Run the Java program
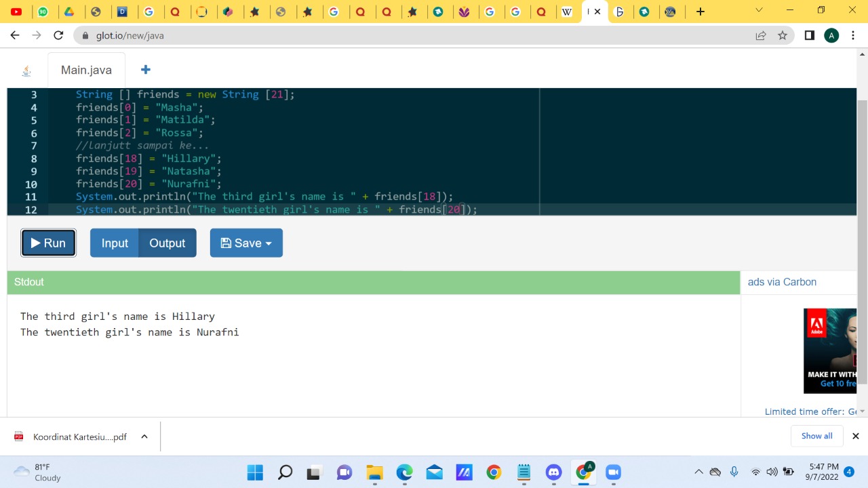The height and width of the screenshot is (488, 868). (48, 243)
